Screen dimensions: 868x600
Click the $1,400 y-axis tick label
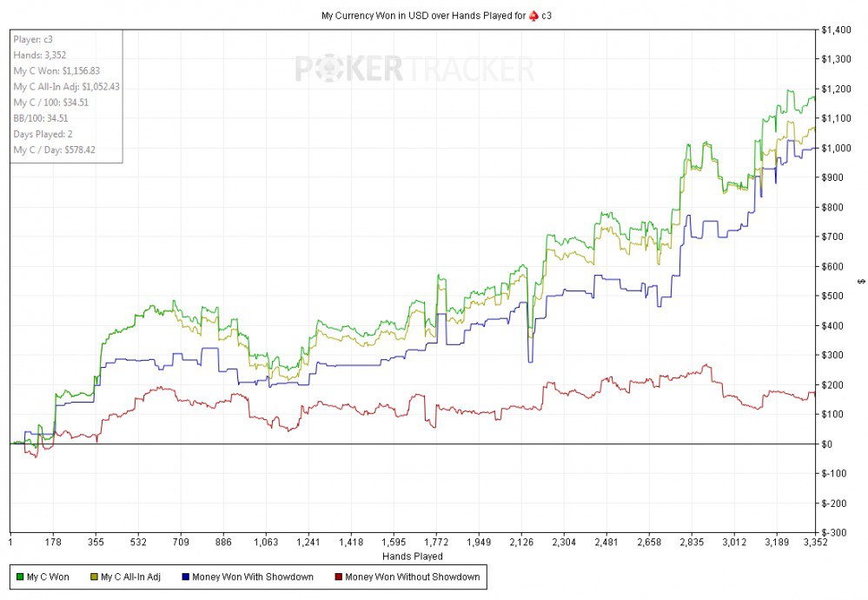click(837, 30)
